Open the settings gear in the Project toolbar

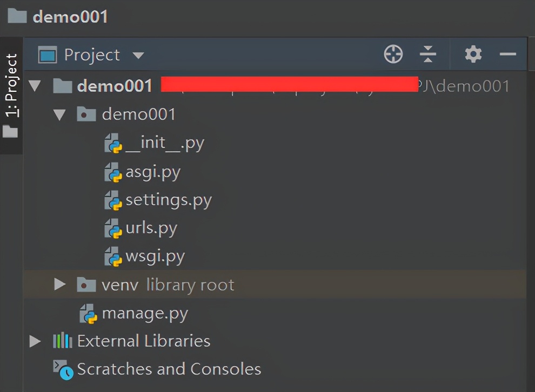473,54
